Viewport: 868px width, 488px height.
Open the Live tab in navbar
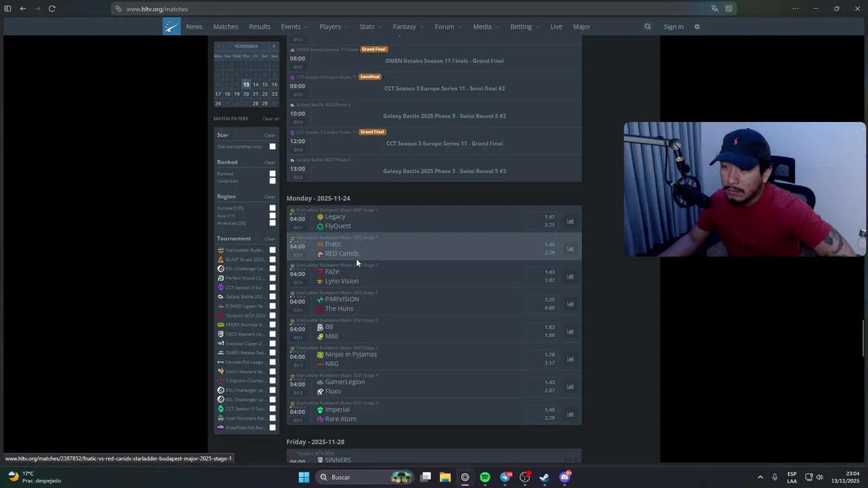point(556,26)
